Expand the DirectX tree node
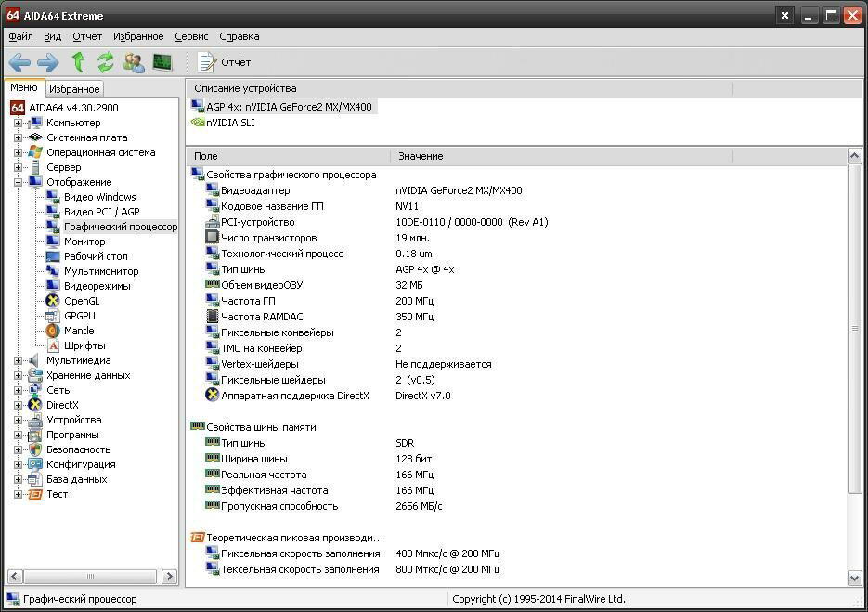 point(18,406)
